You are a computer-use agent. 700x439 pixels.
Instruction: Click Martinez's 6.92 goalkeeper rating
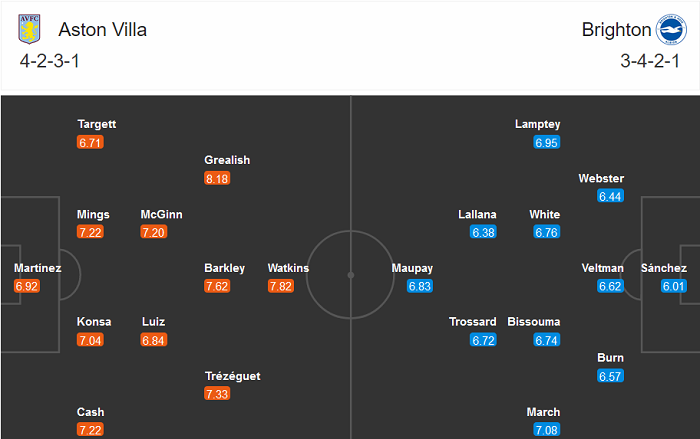(x=27, y=286)
